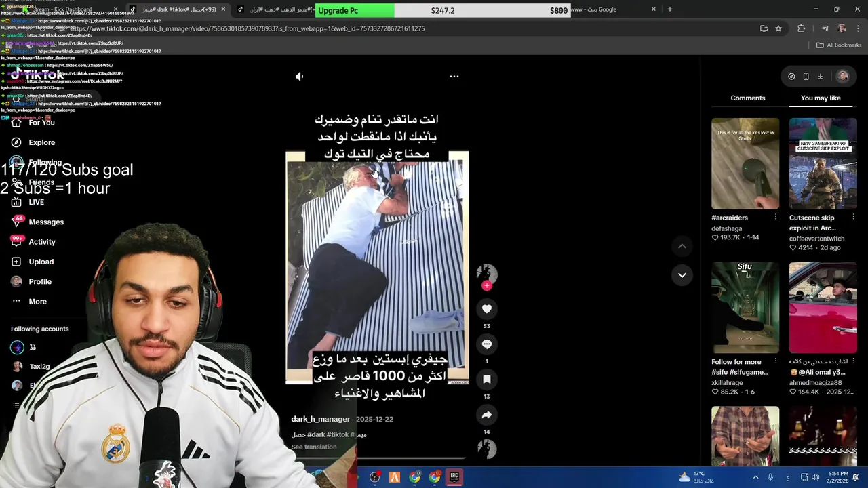Click the phone app icon in top pill
Viewport: 868px width, 488px height.
point(806,77)
